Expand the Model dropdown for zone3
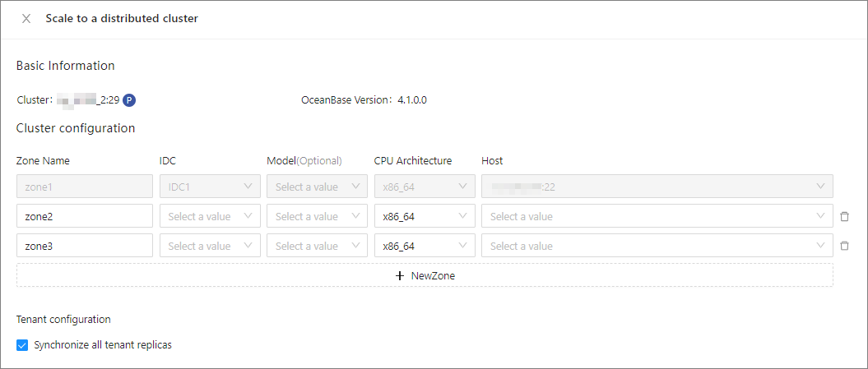The image size is (868, 369). coord(317,246)
